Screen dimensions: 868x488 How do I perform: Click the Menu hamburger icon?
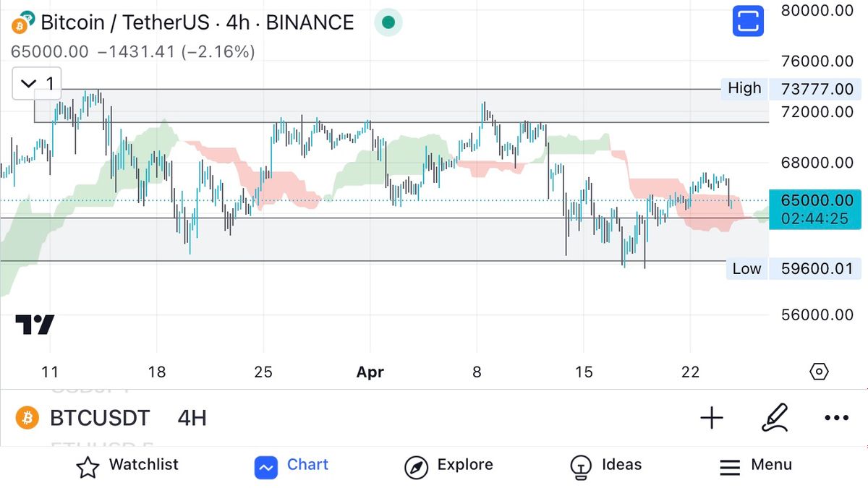pos(730,467)
